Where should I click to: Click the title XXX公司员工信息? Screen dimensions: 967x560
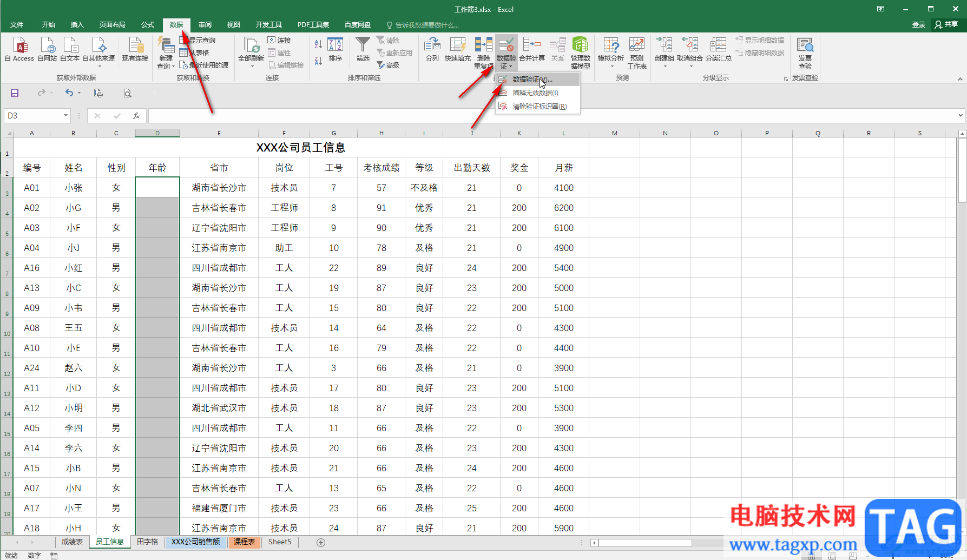tap(300, 148)
